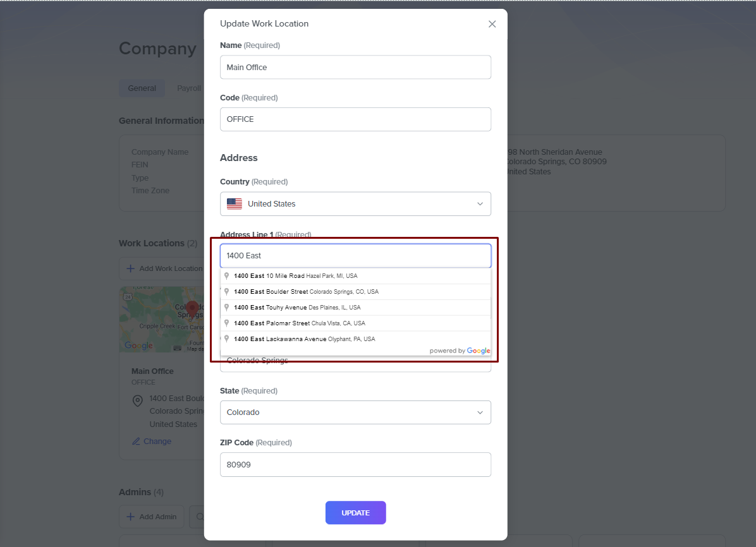
Task: Switch to the General tab
Action: tap(142, 88)
